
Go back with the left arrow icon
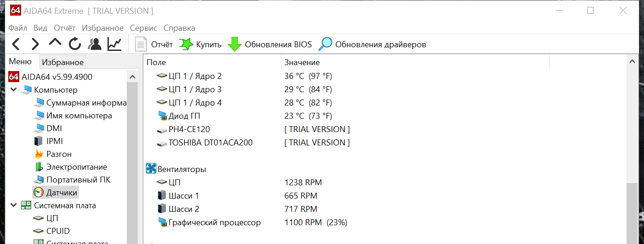(16, 44)
